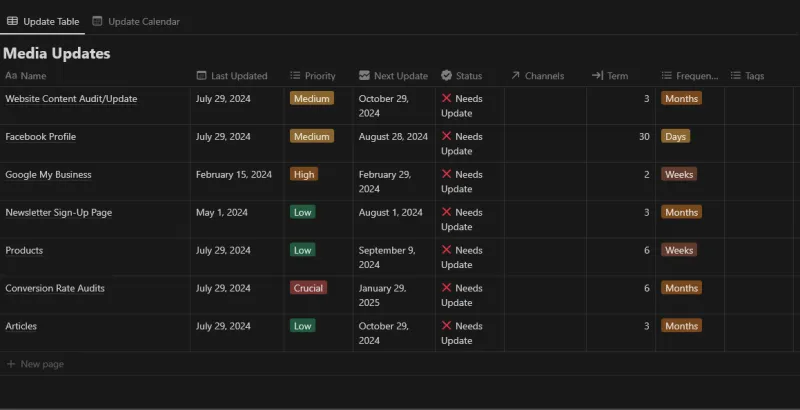Click the Low priority tag for Newsletter Sign-Up Page
The width and height of the screenshot is (800, 410).
303,212
